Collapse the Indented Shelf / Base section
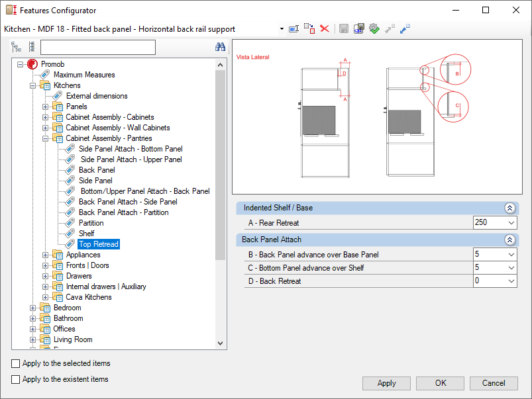This screenshot has height=399, width=532. coord(509,208)
